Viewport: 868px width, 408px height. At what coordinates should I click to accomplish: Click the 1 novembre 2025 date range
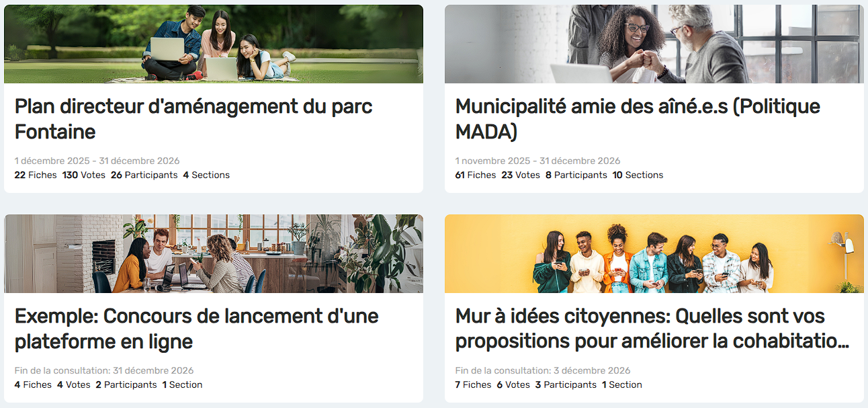(x=537, y=161)
